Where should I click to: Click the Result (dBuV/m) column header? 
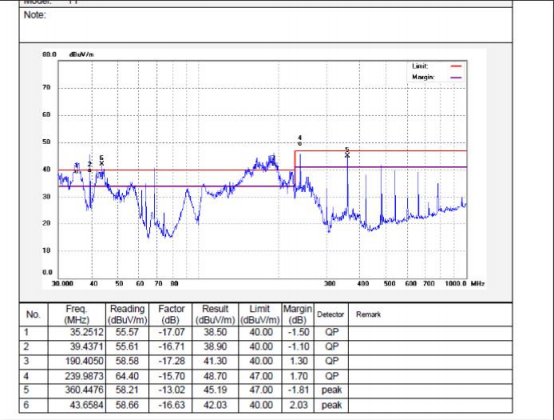pos(215,314)
